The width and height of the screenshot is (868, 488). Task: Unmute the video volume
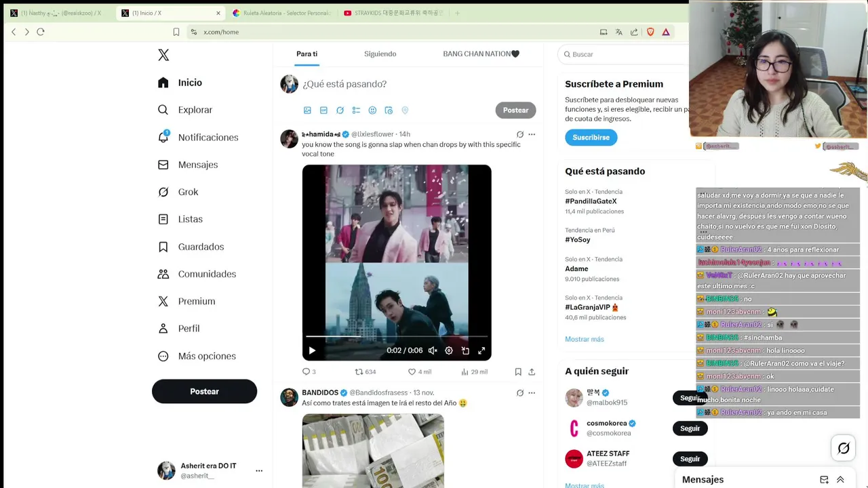tap(433, 350)
